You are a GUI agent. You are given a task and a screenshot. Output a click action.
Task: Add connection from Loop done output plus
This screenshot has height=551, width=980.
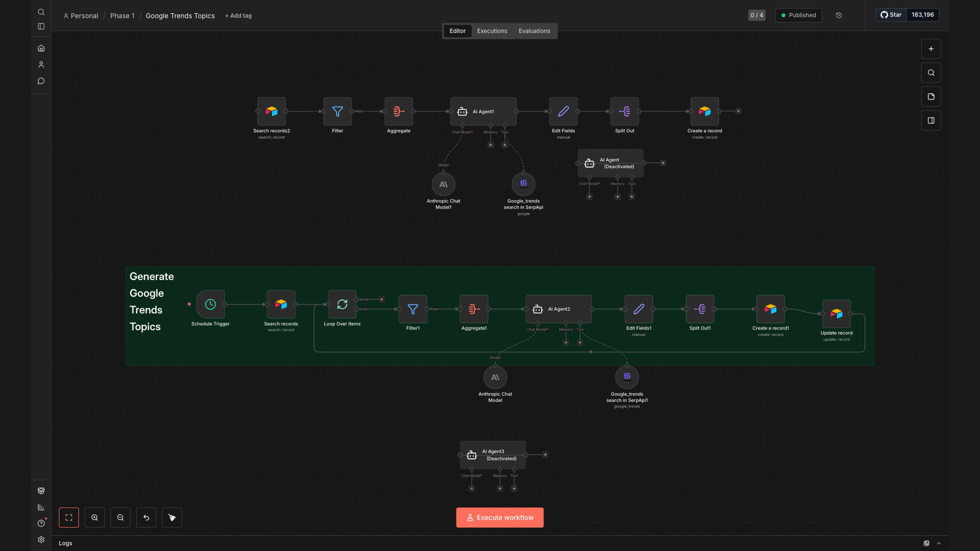(382, 299)
